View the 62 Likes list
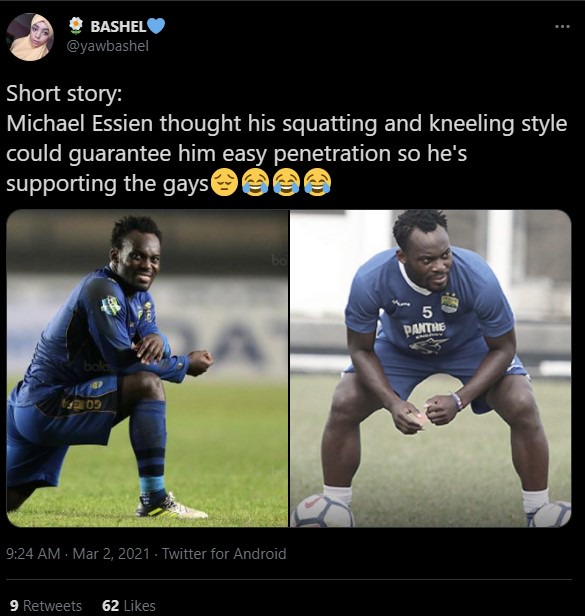This screenshot has width=585, height=616. [x=128, y=605]
